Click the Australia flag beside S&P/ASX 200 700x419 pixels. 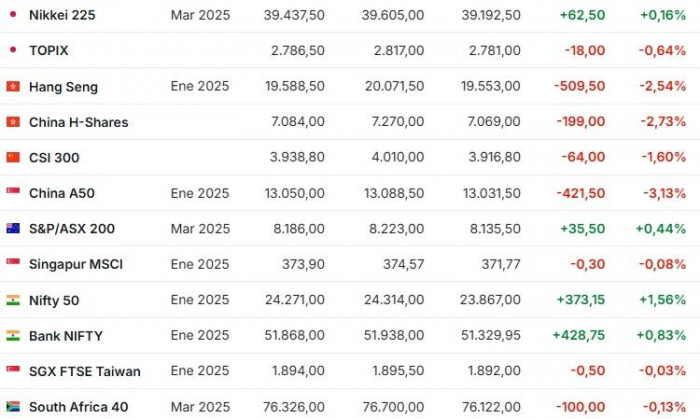point(13,228)
